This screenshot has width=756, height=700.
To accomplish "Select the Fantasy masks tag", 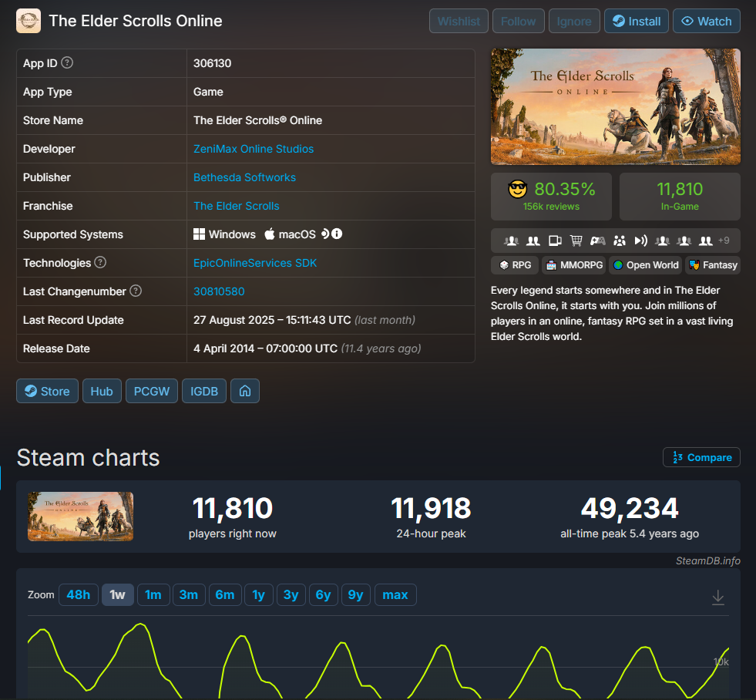I will tap(713, 265).
